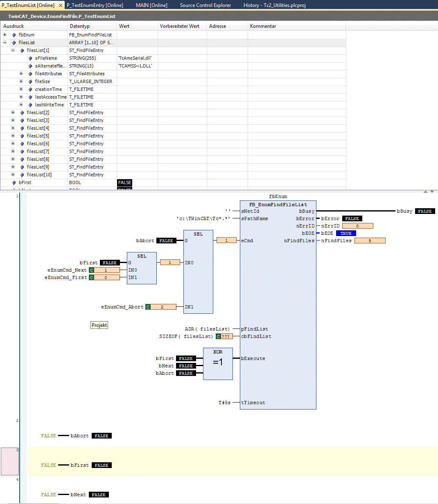Viewport: 438px width, 504px height.
Task: Switch to the P_TestEnumEntry [Online] tab
Action: tap(95, 5)
